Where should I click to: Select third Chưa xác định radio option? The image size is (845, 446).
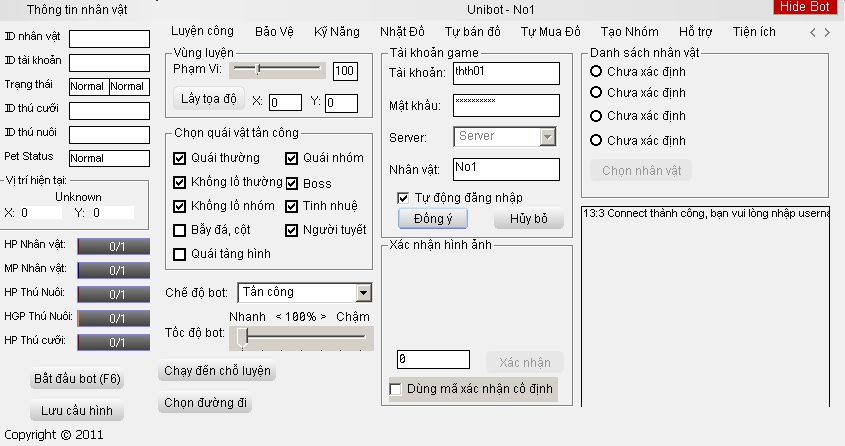coord(595,116)
